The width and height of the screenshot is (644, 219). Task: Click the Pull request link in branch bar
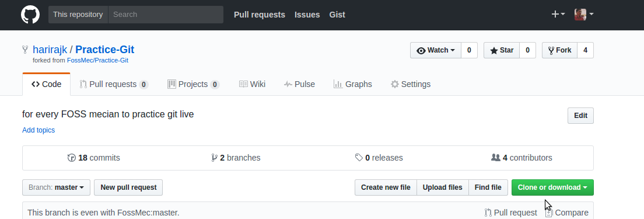[x=510, y=213]
